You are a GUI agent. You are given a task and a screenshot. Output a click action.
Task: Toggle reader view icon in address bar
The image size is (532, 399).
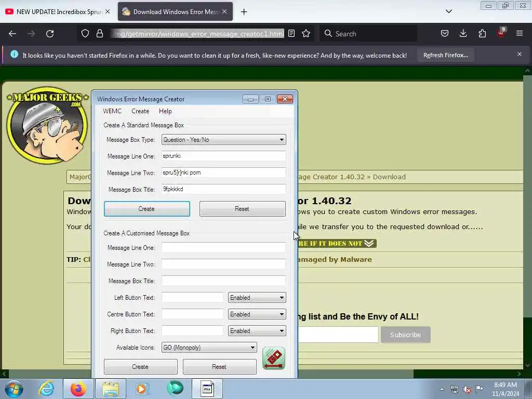coord(291,34)
